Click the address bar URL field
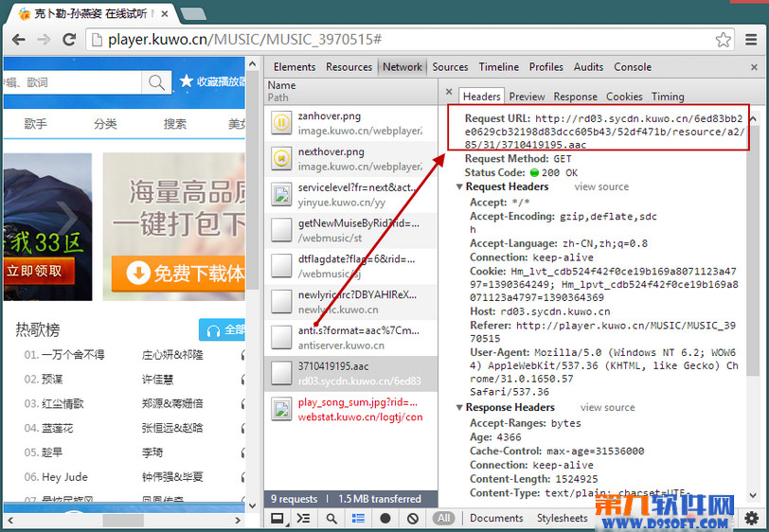Image resolution: width=769 pixels, height=532 pixels. [x=398, y=40]
